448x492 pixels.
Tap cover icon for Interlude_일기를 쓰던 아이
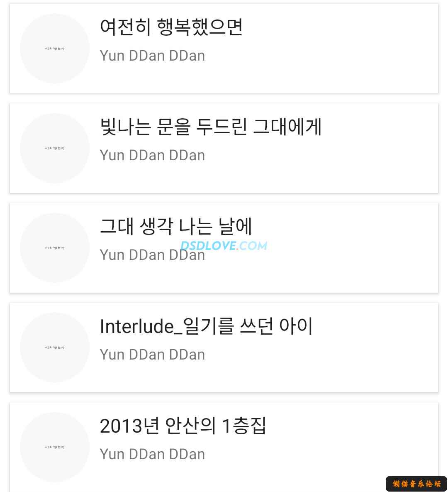coord(55,348)
